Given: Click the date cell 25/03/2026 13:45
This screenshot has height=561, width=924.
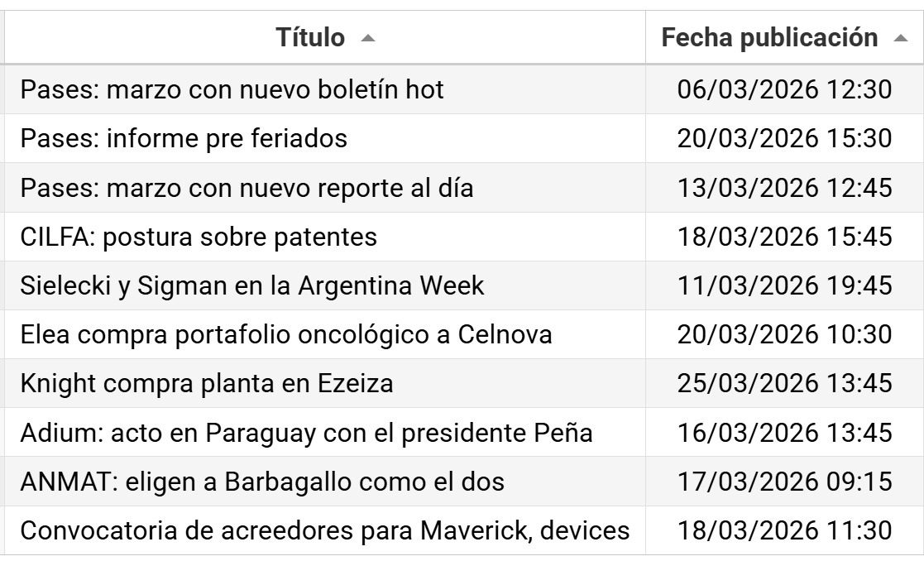Looking at the screenshot, I should (x=784, y=384).
